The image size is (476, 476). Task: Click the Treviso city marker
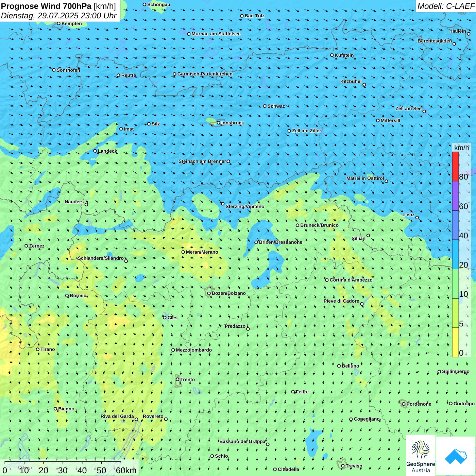pyautogui.click(x=343, y=466)
